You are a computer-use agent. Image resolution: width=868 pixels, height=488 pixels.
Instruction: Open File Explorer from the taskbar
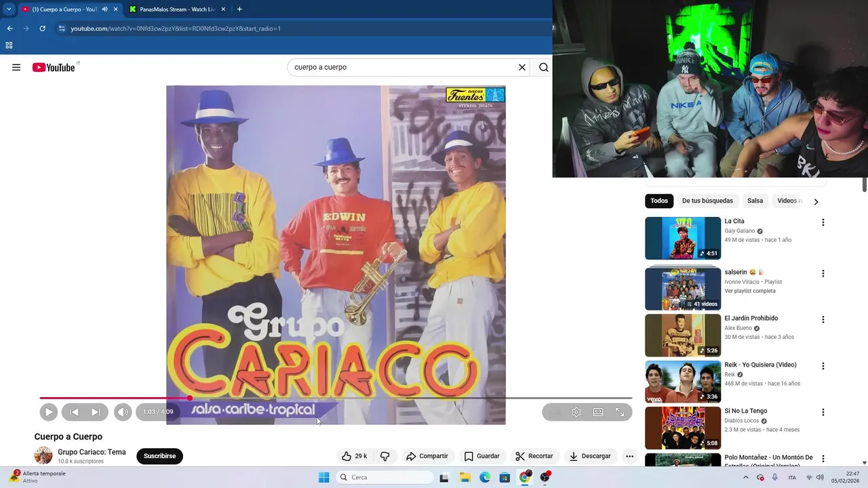(x=465, y=477)
